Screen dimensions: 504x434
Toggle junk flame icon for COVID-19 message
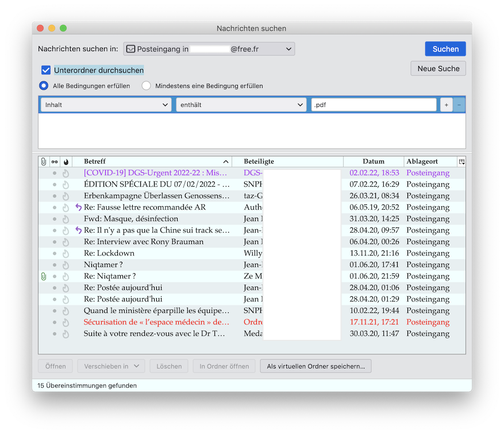[66, 173]
